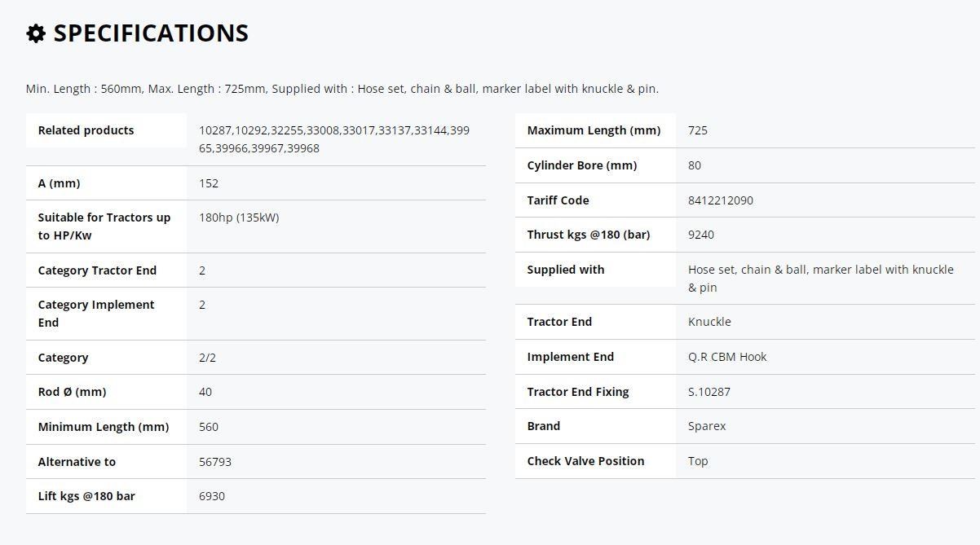Click the Tractor End Fixing value S.10287
Image resolution: width=980 pixels, height=545 pixels.
click(709, 392)
